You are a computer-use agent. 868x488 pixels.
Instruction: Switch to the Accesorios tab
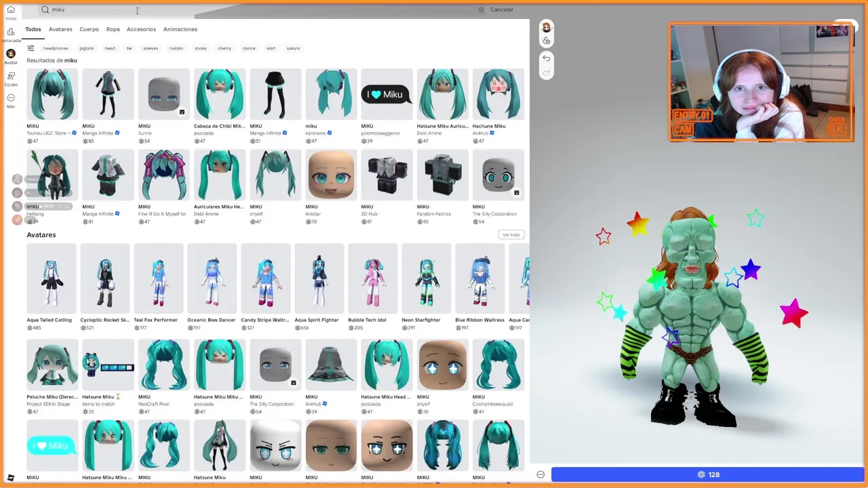click(141, 29)
